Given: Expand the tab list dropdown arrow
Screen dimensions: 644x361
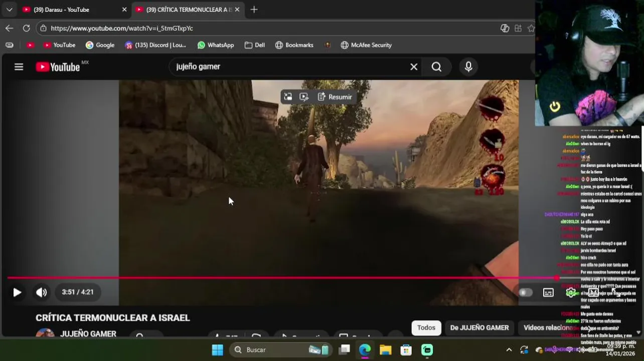Looking at the screenshot, I should pos(9,10).
